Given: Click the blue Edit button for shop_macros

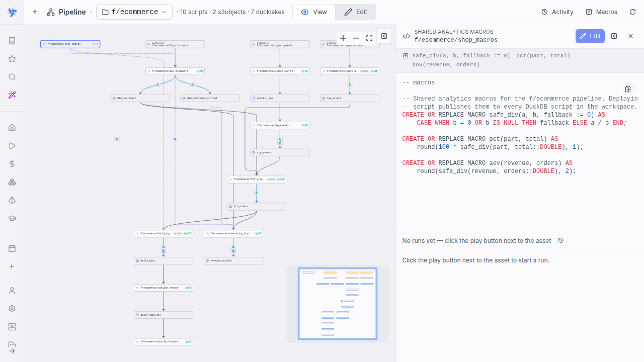Looking at the screenshot, I should [590, 36].
